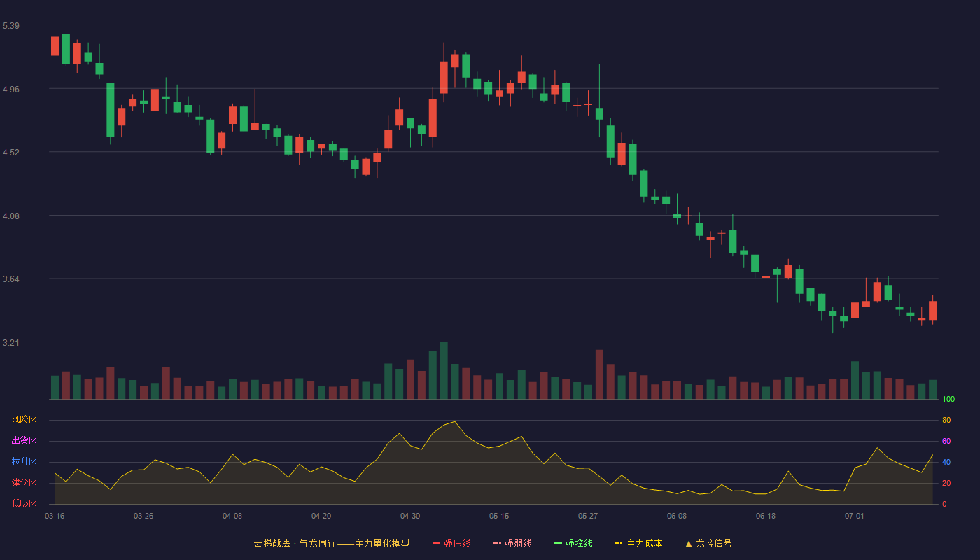Click the indicator peak near 80
The image size is (980, 560).
[x=455, y=421]
